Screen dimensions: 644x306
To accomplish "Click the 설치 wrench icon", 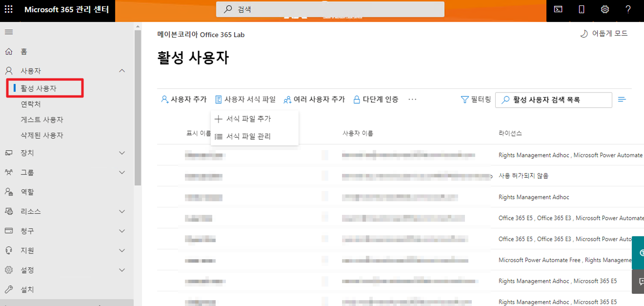I will tap(9, 289).
